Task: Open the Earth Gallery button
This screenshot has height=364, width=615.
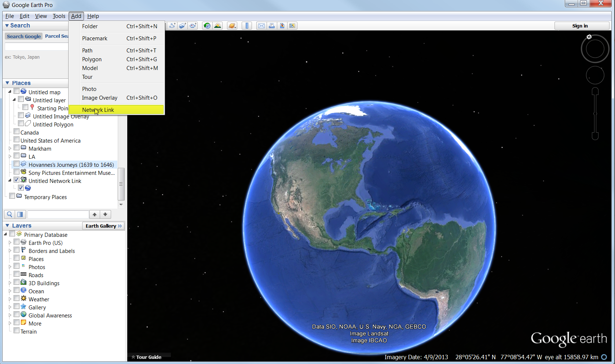Action: pos(103,226)
